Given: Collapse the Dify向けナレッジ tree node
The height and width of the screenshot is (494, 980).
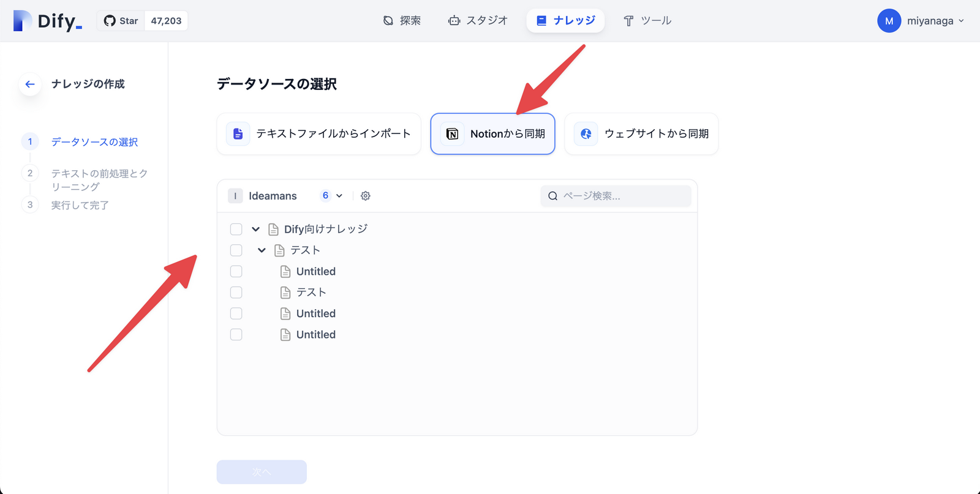Looking at the screenshot, I should click(255, 229).
